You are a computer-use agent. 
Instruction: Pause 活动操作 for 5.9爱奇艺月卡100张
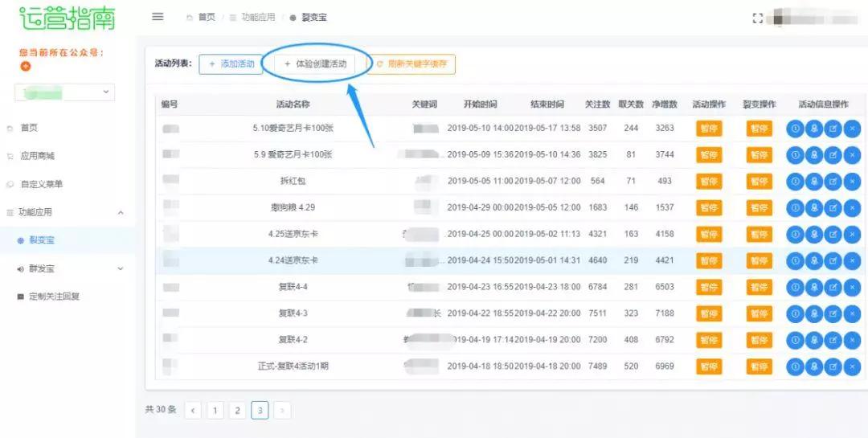[x=708, y=155]
